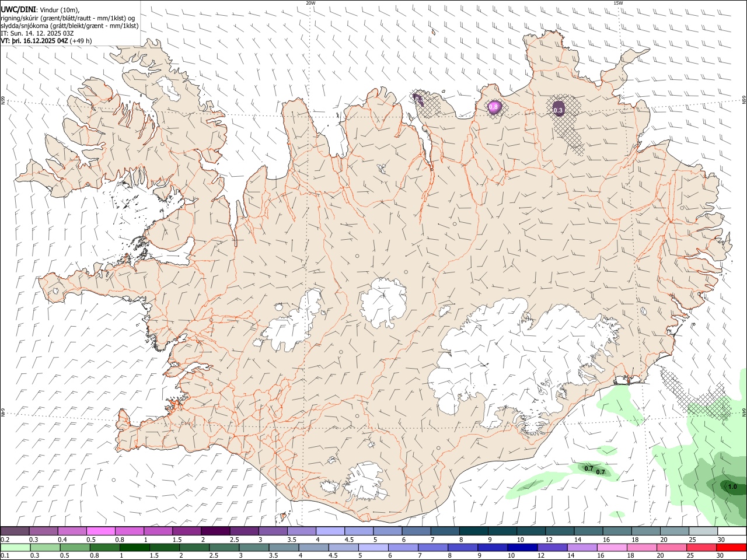Click the legend line 'slydda/snjókoma (grátt/bleikt/grænt - mm/1klst)'
The image size is (747, 560).
(69, 26)
